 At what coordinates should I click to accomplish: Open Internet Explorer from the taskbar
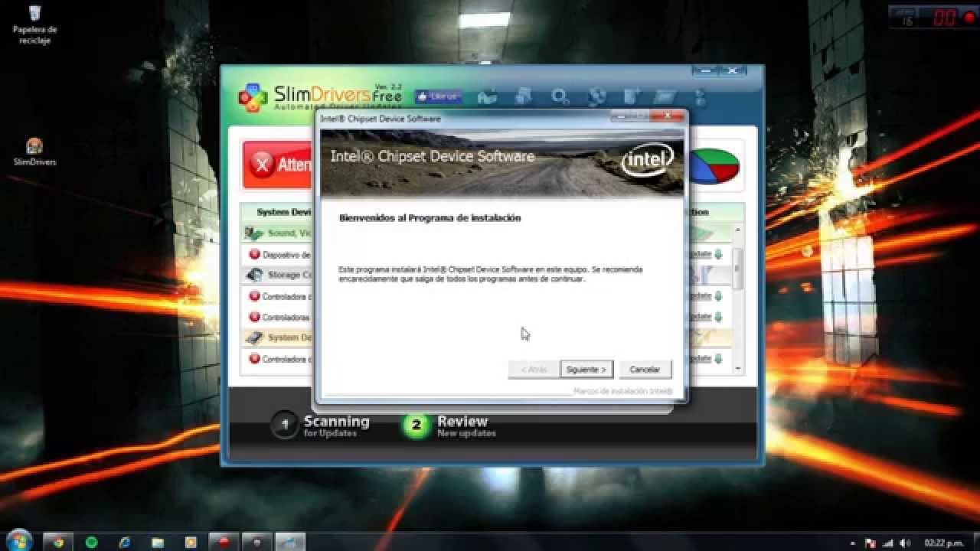point(125,542)
